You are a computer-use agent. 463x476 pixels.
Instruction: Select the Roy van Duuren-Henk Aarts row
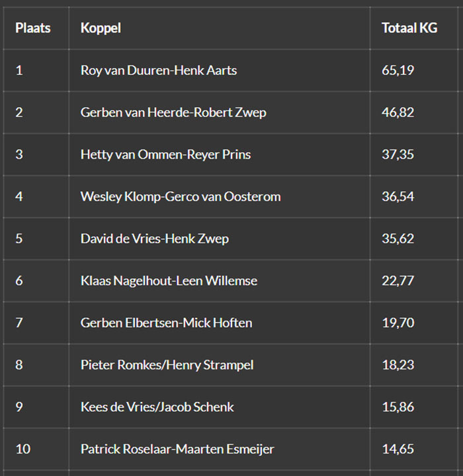click(159, 70)
